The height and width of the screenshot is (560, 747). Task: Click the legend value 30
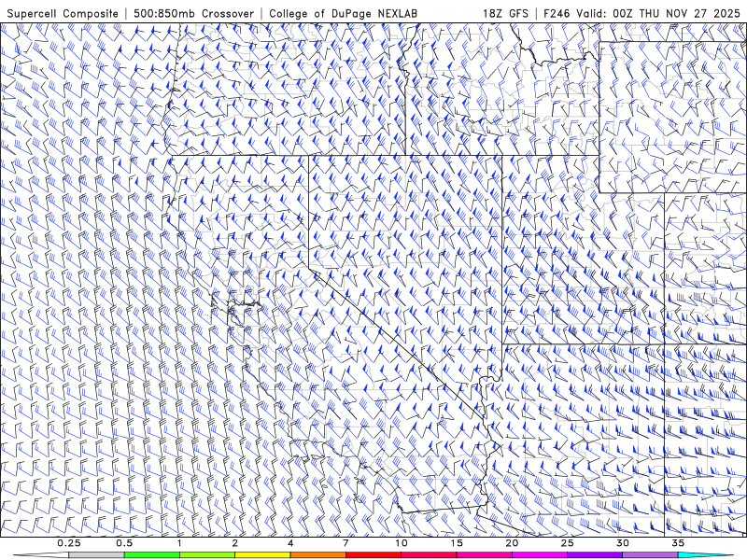click(x=622, y=543)
